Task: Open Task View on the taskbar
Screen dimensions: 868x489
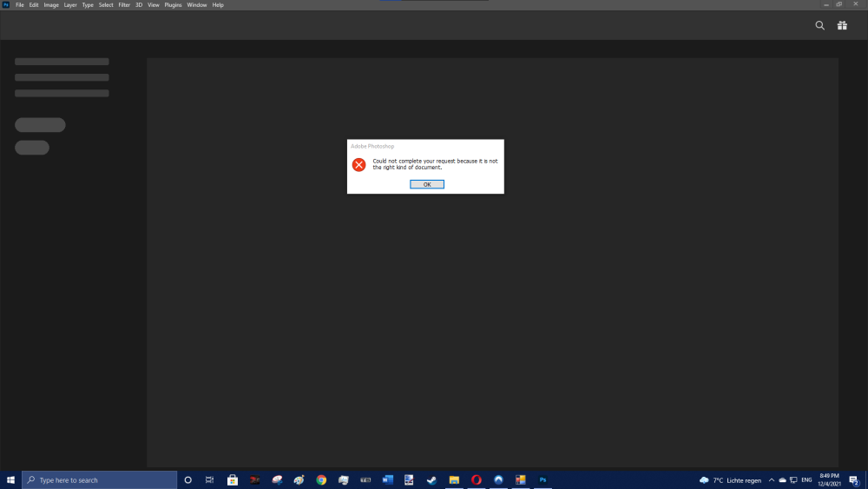Action: click(x=209, y=480)
